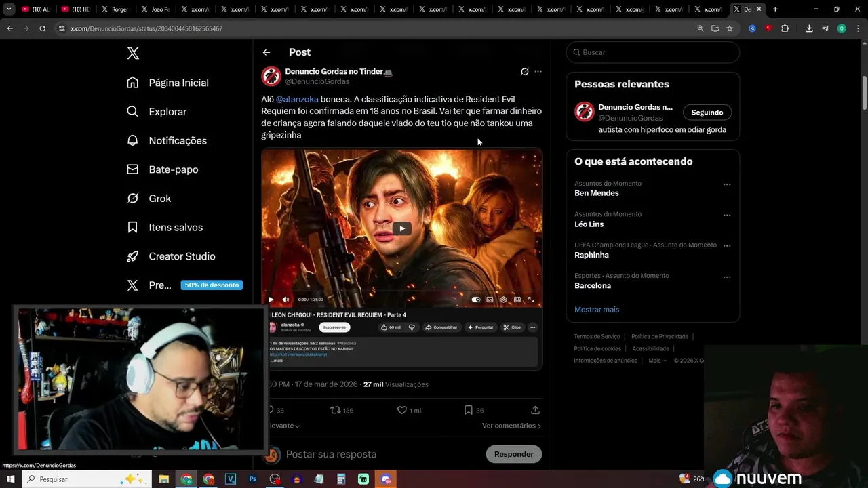Screen dimensions: 868x488
Task: Click the video fullscreen icon
Action: pos(531,300)
